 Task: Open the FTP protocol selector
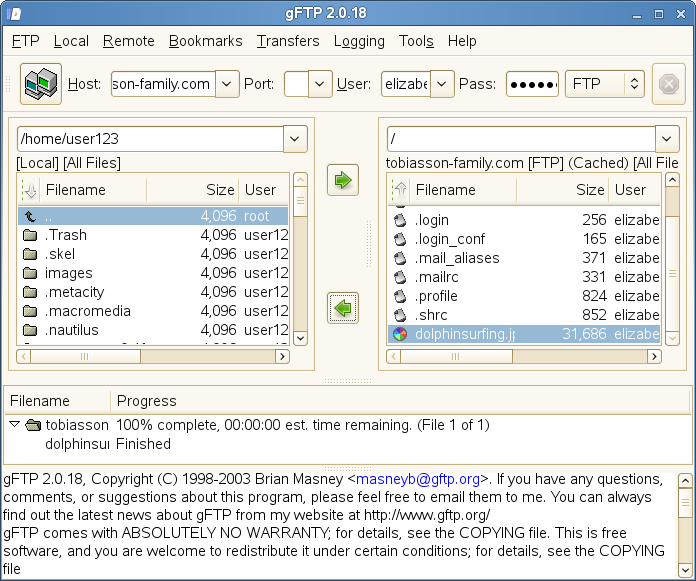pyautogui.click(x=605, y=84)
